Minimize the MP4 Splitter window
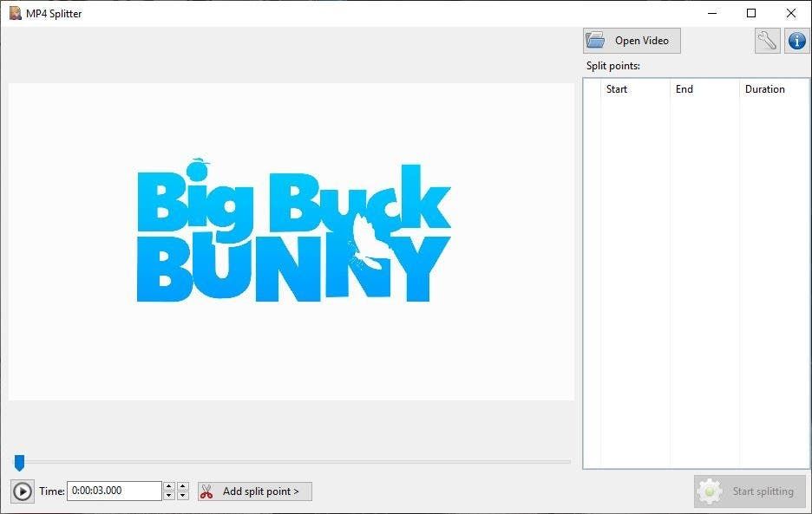812x514 pixels. click(x=712, y=14)
